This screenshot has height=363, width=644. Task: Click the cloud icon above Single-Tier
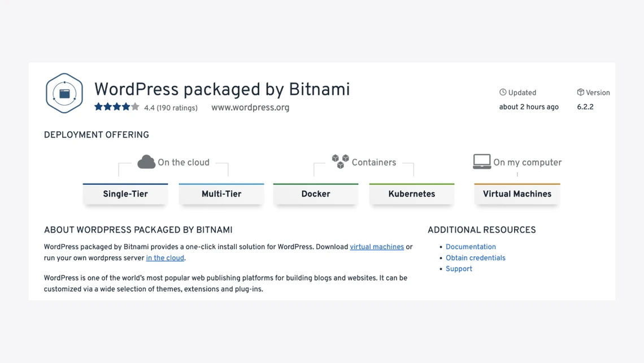[x=146, y=162]
